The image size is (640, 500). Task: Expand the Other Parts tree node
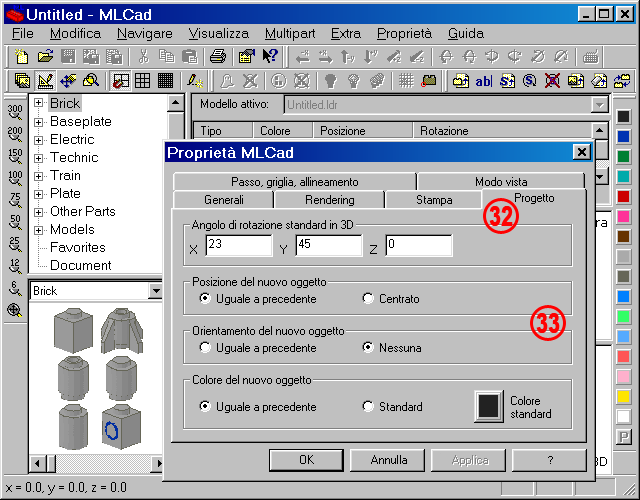tap(38, 212)
